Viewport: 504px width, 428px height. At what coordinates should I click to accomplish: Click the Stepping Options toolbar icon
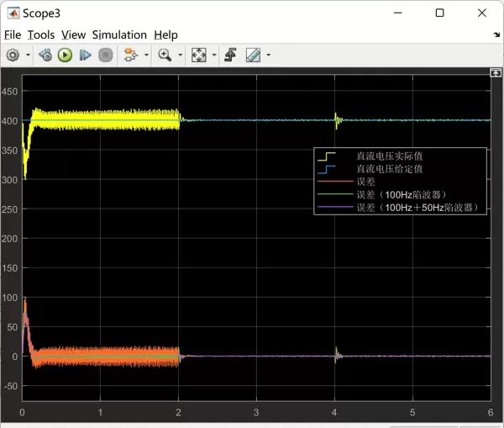tap(45, 55)
